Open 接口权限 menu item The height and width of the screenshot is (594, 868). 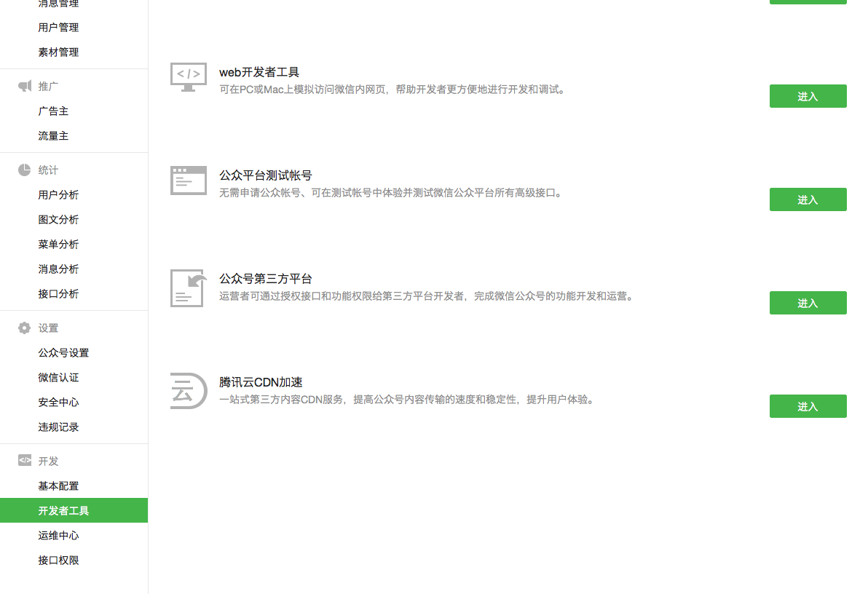pyautogui.click(x=58, y=561)
